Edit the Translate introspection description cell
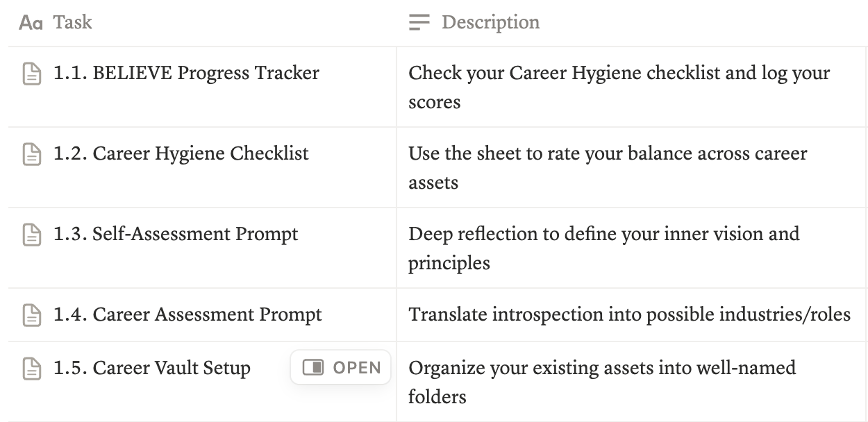868x422 pixels. pos(629,315)
